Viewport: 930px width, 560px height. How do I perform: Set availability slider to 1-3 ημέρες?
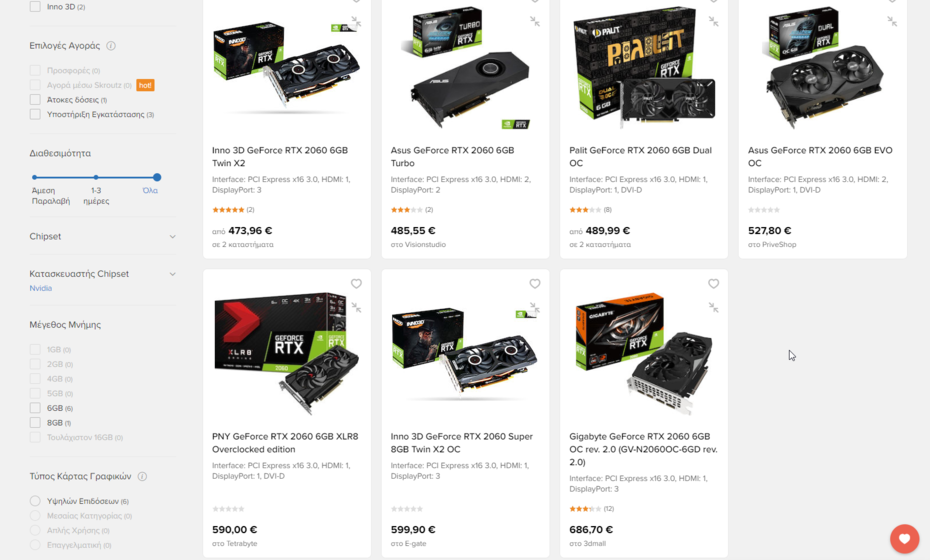pyautogui.click(x=95, y=177)
